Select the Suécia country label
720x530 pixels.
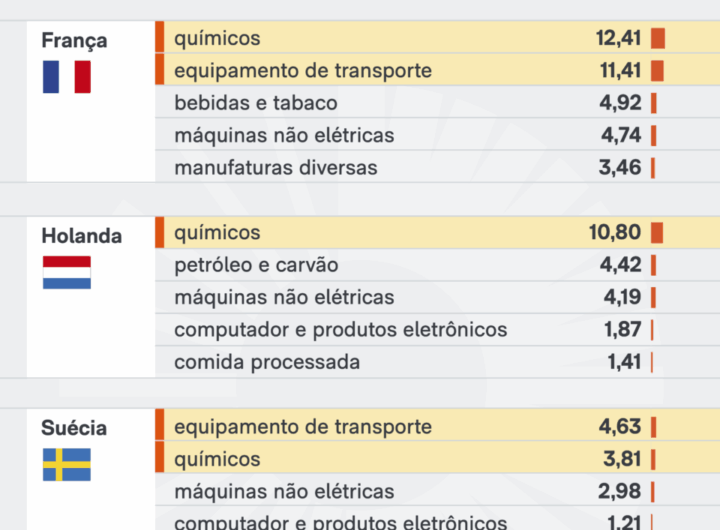(74, 428)
